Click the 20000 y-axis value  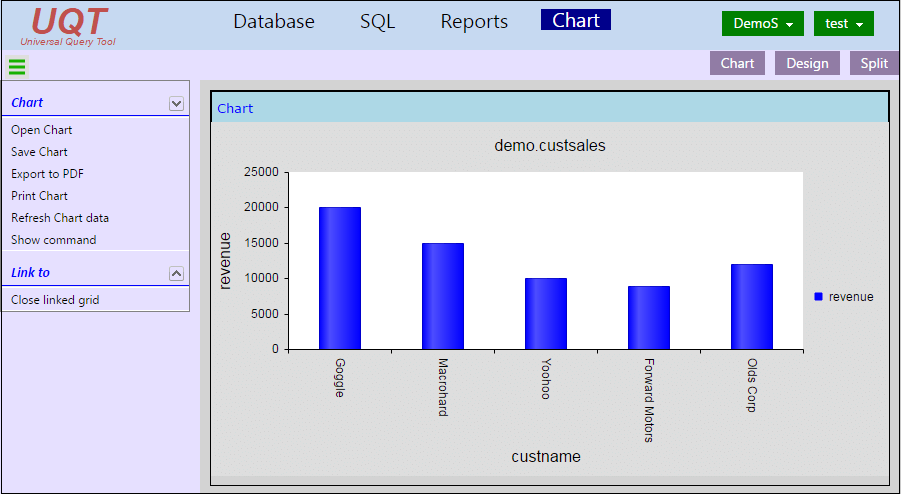[261, 207]
